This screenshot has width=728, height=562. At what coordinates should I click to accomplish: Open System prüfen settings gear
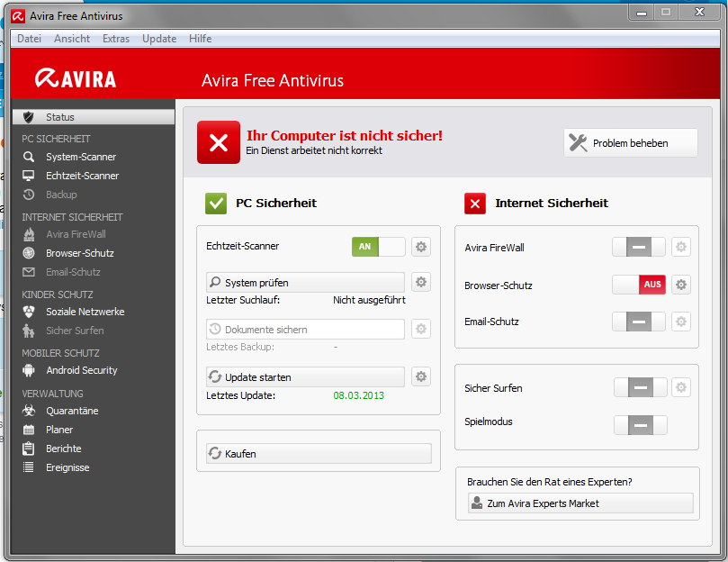pos(420,282)
